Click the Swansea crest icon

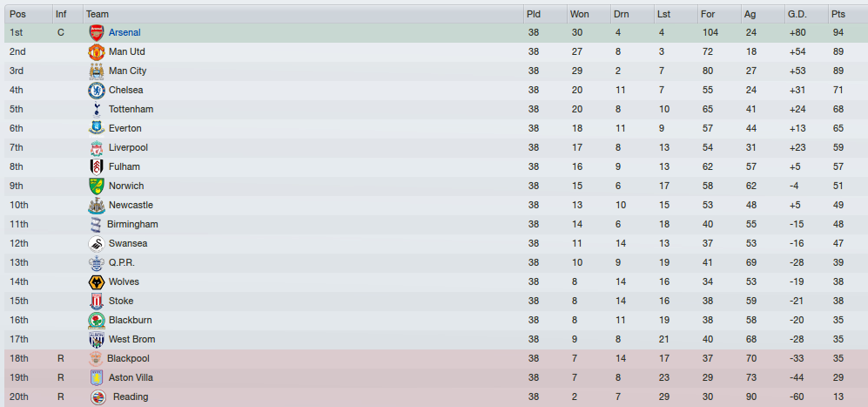pos(97,244)
